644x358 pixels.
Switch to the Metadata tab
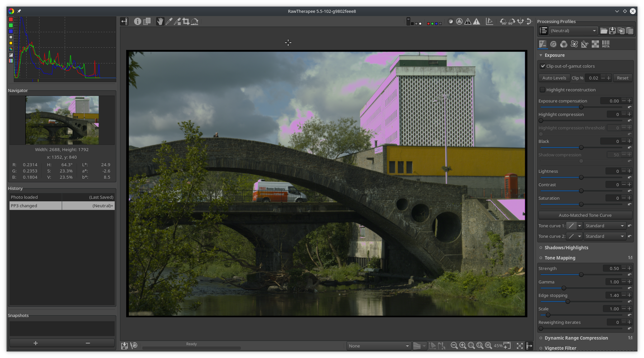(x=606, y=44)
